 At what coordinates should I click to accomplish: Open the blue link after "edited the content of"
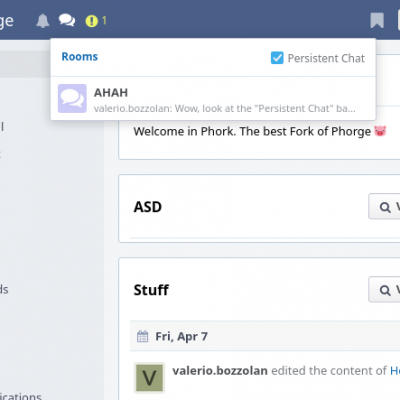point(395,371)
